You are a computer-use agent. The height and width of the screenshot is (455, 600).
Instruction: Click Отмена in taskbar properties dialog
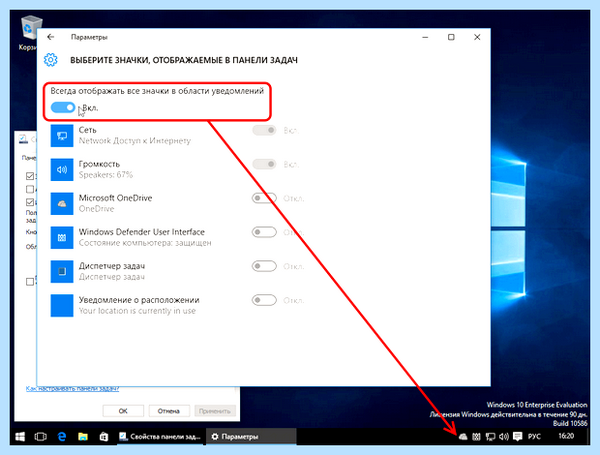(169, 411)
